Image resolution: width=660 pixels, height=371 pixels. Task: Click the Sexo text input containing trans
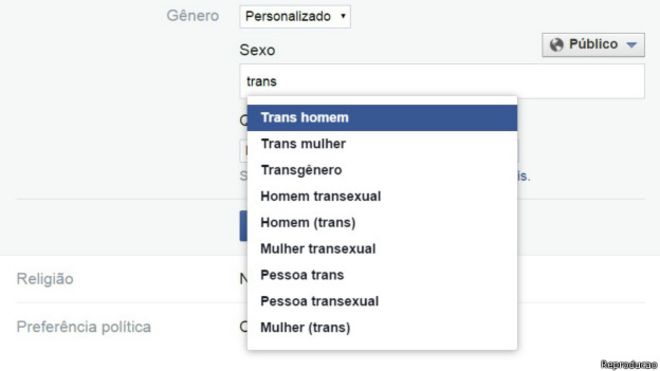tap(442, 81)
